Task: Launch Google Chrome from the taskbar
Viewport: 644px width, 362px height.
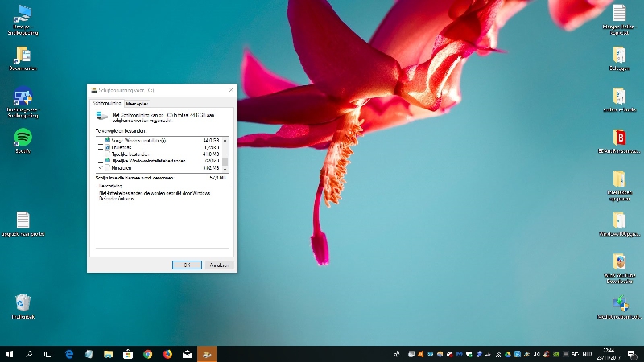Action: click(148, 354)
